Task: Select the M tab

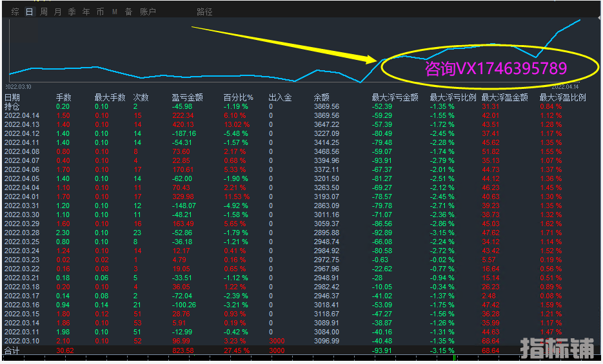Action: (x=115, y=12)
